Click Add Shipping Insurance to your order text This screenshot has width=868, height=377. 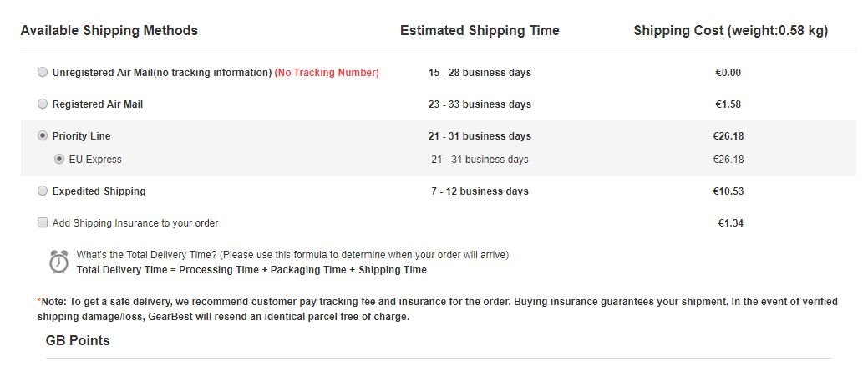pyautogui.click(x=135, y=223)
